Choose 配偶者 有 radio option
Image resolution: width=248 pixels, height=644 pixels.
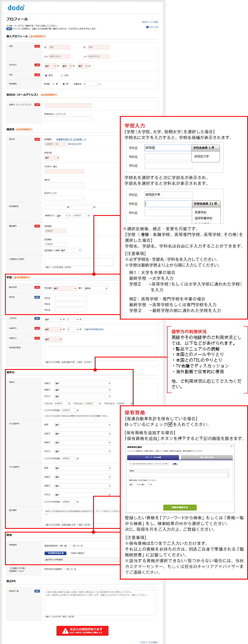point(54,84)
